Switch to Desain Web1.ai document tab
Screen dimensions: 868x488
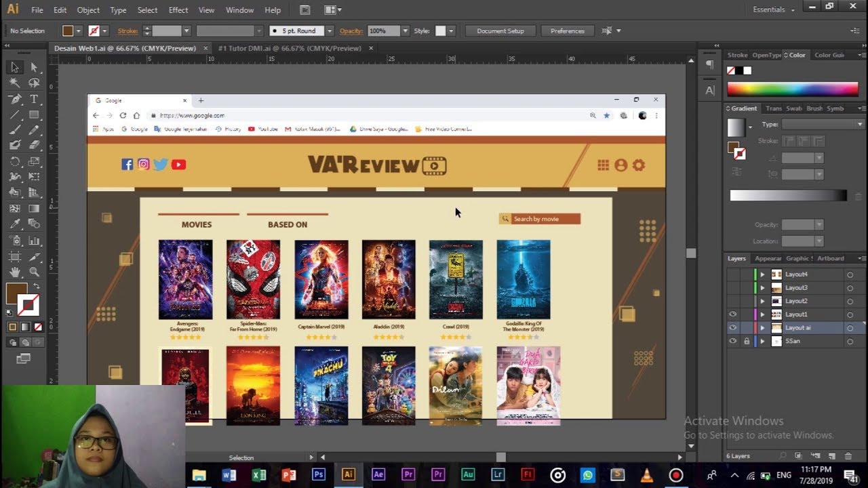point(124,48)
